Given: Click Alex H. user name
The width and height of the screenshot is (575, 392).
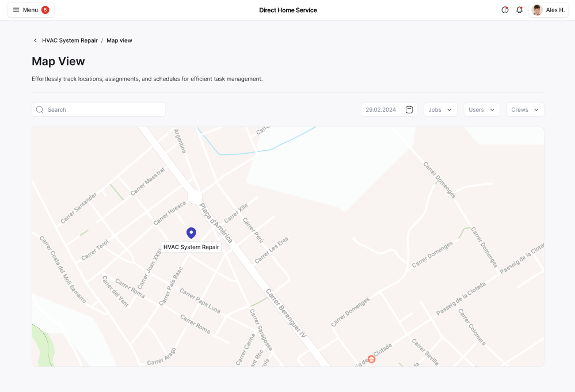Looking at the screenshot, I should tap(555, 10).
